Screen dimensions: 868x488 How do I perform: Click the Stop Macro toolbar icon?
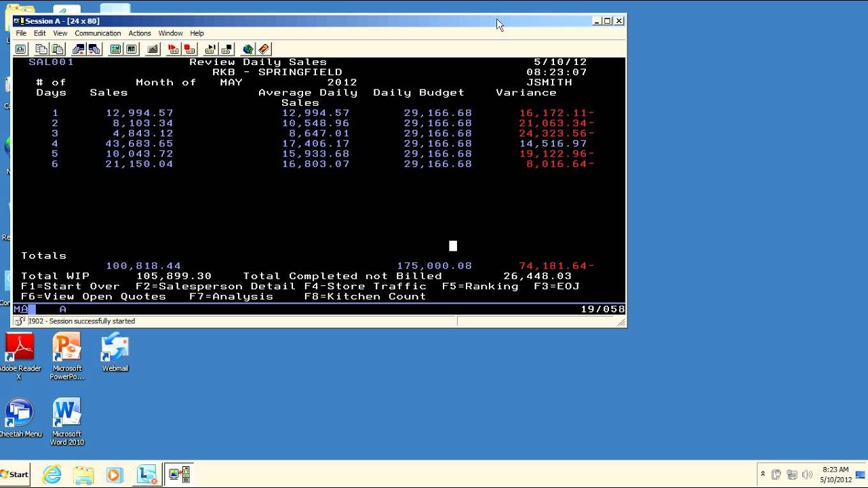pyautogui.click(x=190, y=49)
